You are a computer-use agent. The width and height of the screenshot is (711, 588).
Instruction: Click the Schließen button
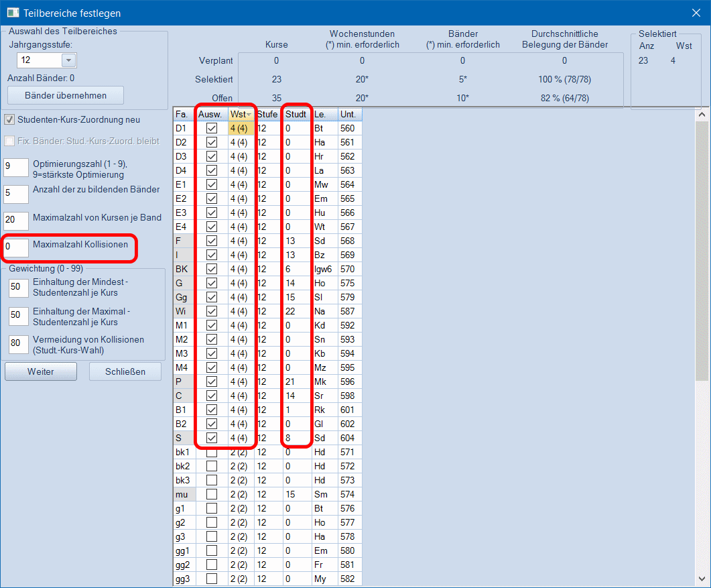click(125, 371)
